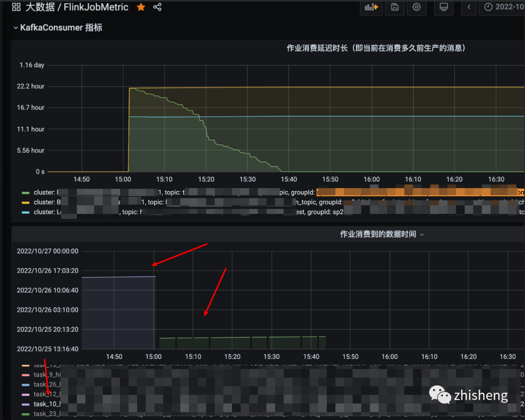Open the dashboards grid icon beside the title
525x420 pixels.
[x=16, y=7]
